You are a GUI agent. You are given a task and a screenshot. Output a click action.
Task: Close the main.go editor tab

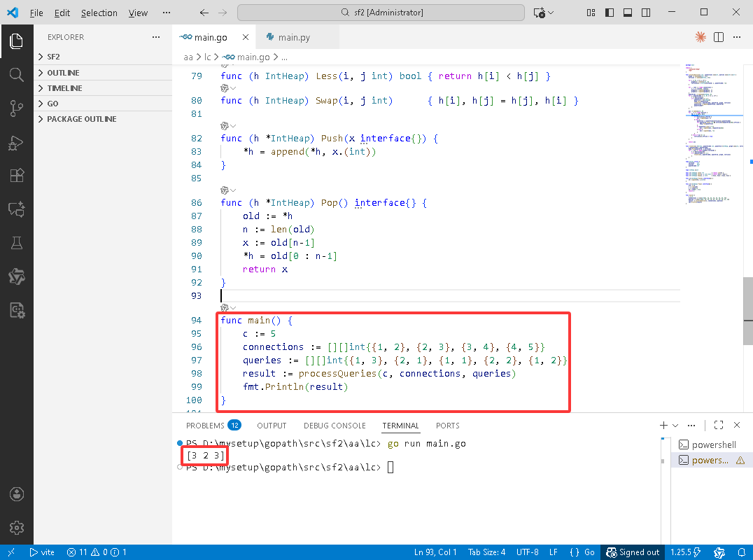click(246, 37)
